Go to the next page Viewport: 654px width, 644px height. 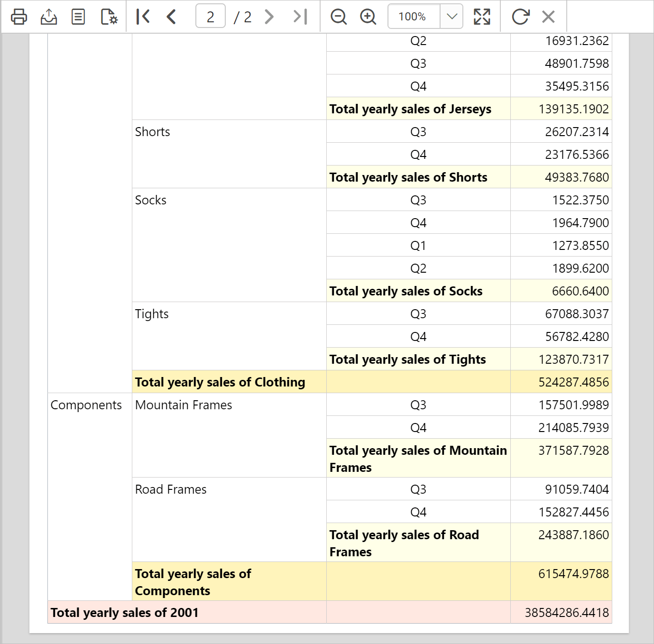point(269,17)
